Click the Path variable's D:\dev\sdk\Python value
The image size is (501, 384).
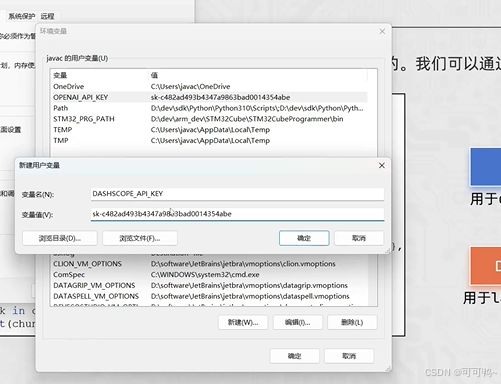tap(257, 108)
